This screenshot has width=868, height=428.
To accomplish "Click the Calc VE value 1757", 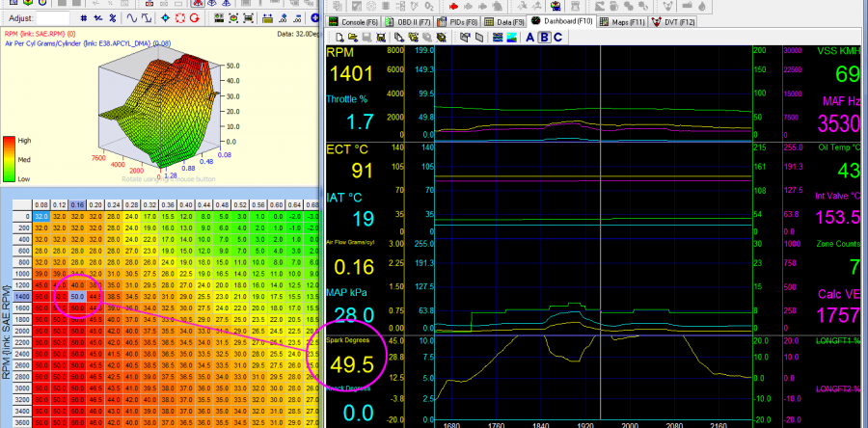I will (x=839, y=315).
